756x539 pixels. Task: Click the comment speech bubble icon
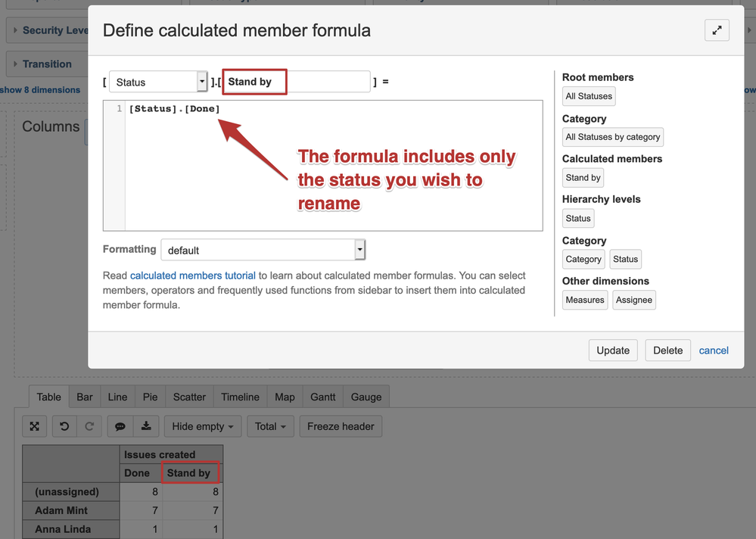point(120,426)
